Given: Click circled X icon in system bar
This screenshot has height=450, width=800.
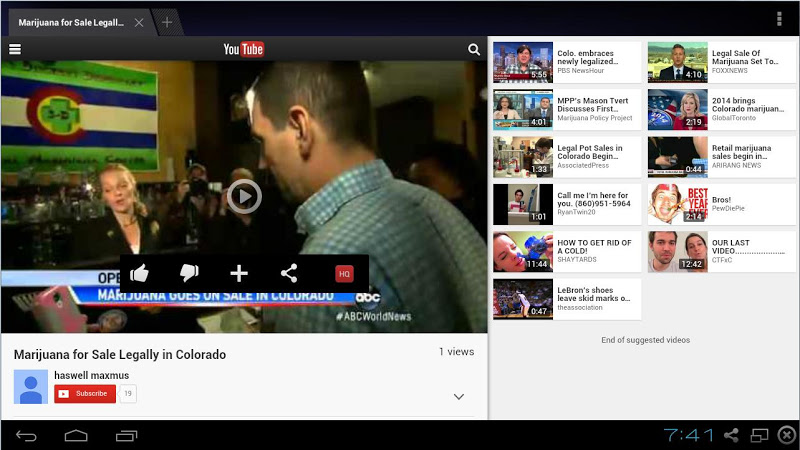Looking at the screenshot, I should [x=787, y=435].
